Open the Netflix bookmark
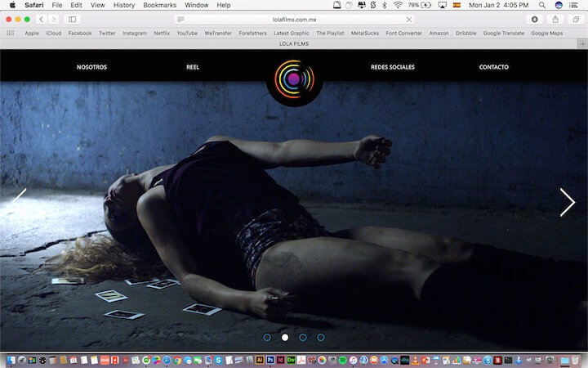Screen dimensions: 588x368 [162, 33]
